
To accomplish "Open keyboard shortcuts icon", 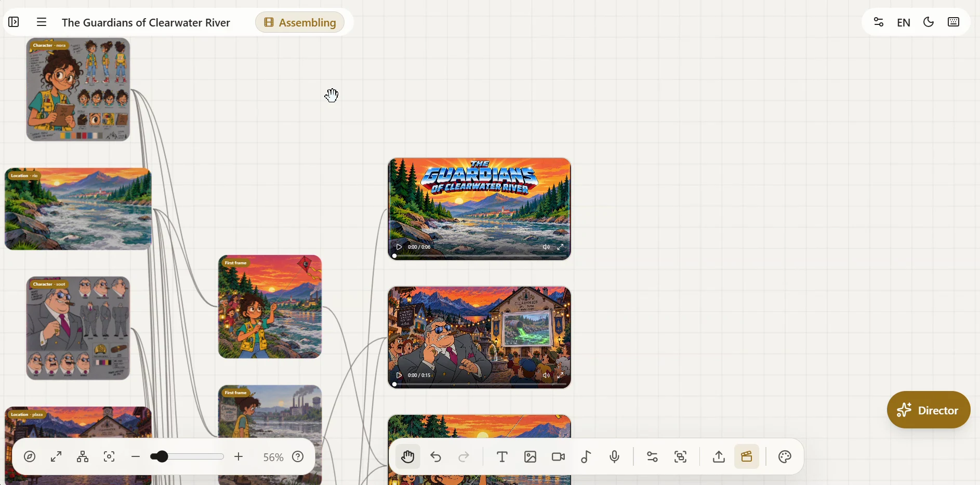I will [x=953, y=22].
